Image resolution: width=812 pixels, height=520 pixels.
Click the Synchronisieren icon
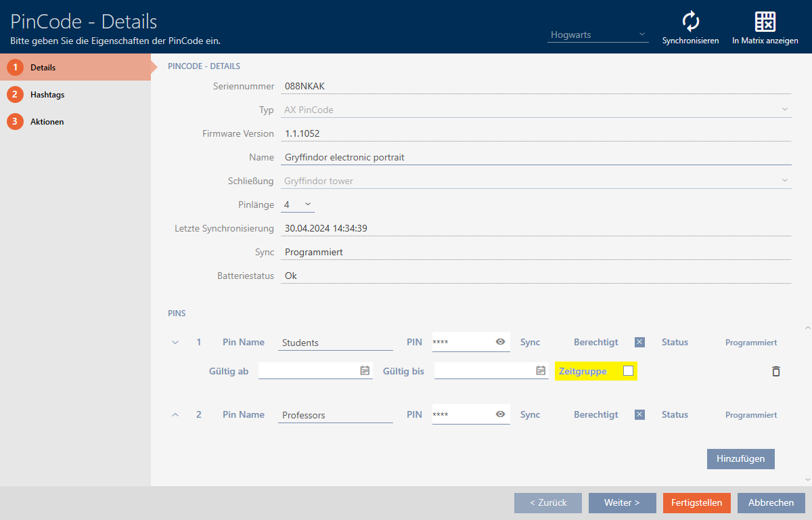[x=690, y=22]
